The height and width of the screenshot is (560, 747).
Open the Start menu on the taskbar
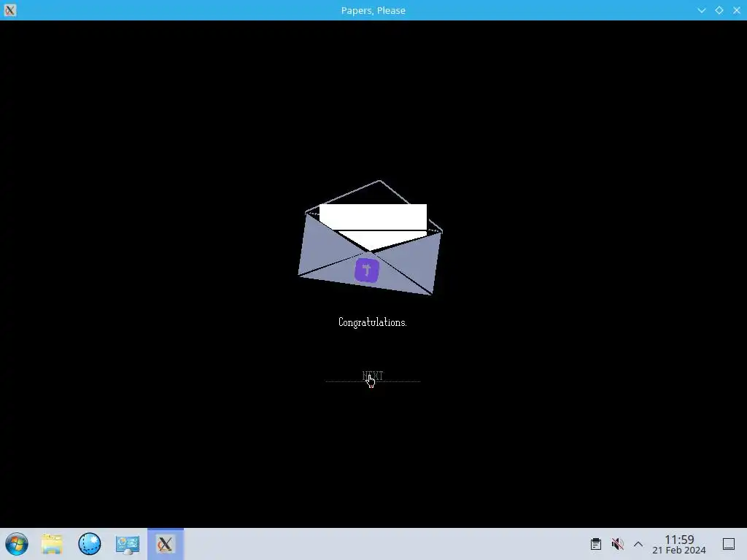click(x=17, y=544)
